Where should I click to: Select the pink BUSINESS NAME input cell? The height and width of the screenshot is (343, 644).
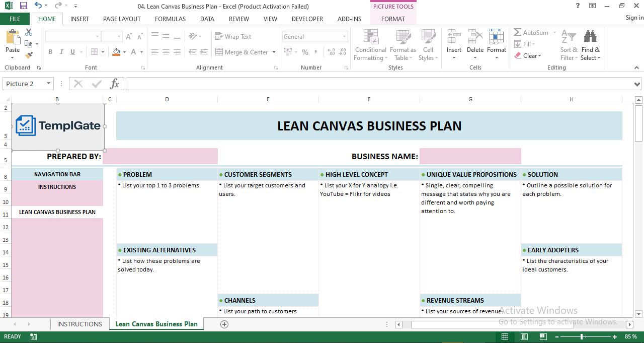pyautogui.click(x=470, y=156)
